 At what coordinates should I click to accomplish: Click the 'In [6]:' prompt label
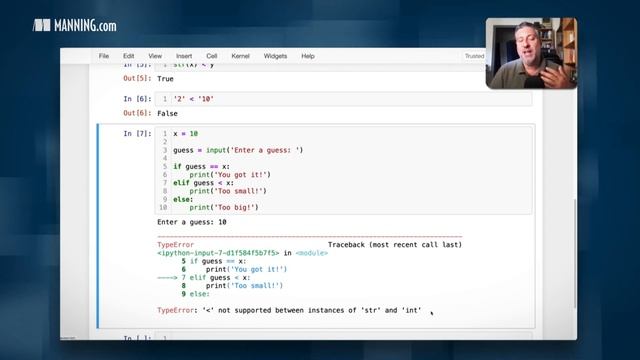click(137, 99)
